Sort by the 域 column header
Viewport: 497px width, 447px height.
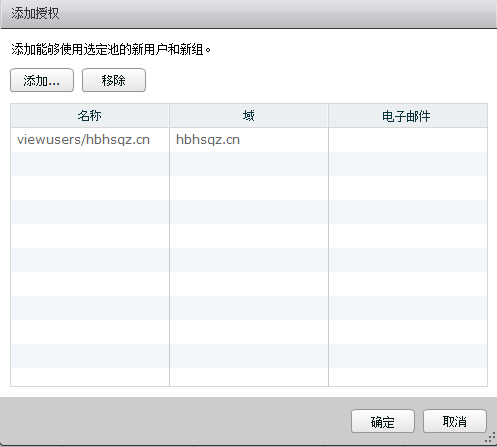pyautogui.click(x=249, y=116)
